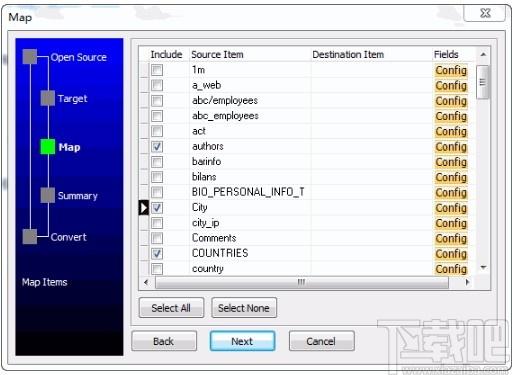Uncheck the authors include checkbox
This screenshot has width=512, height=375.
point(157,147)
